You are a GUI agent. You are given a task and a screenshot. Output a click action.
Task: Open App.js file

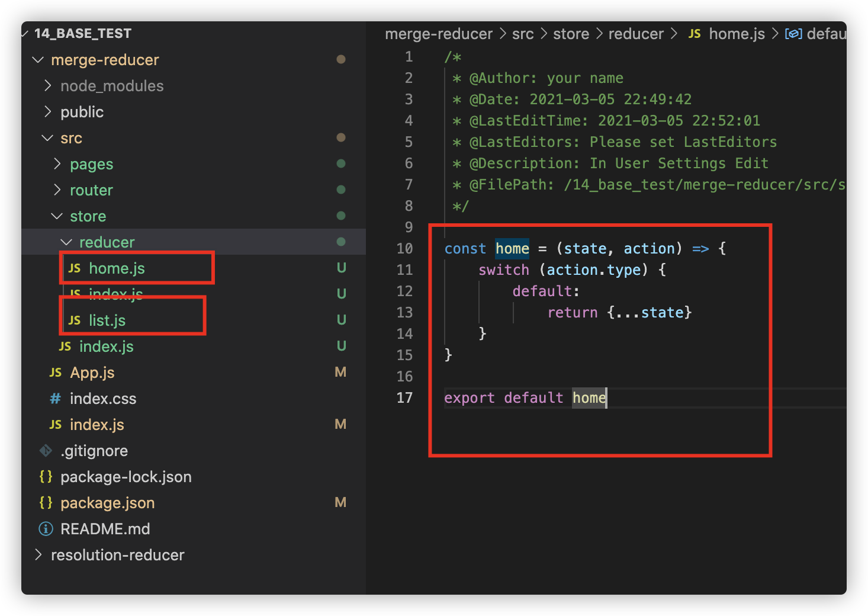pos(92,373)
